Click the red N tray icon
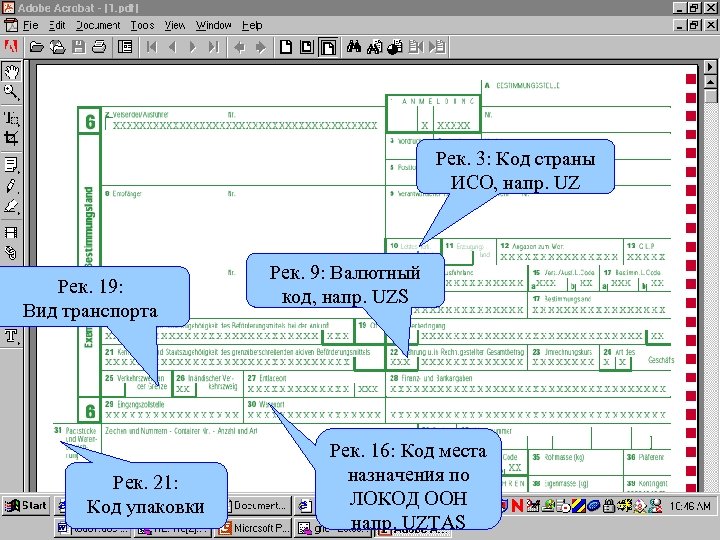 point(518,506)
